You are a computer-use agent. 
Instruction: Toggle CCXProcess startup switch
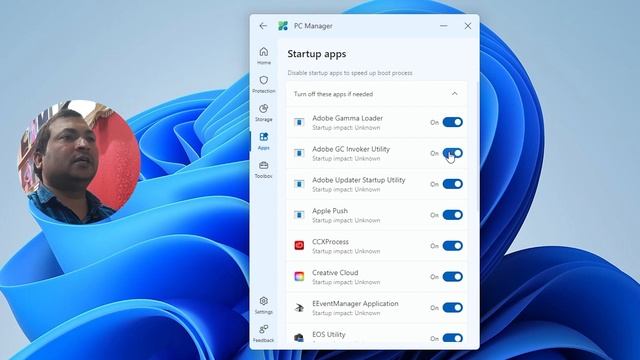[x=453, y=246]
